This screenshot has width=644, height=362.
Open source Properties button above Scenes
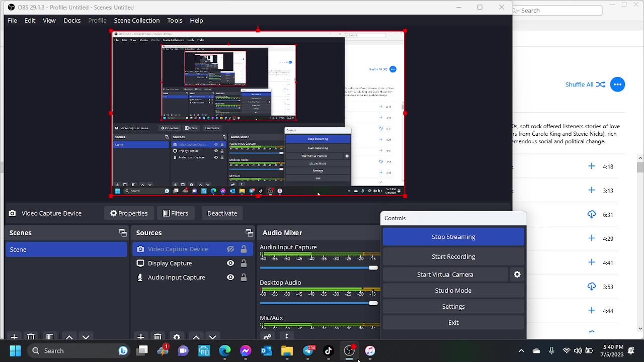click(x=129, y=213)
